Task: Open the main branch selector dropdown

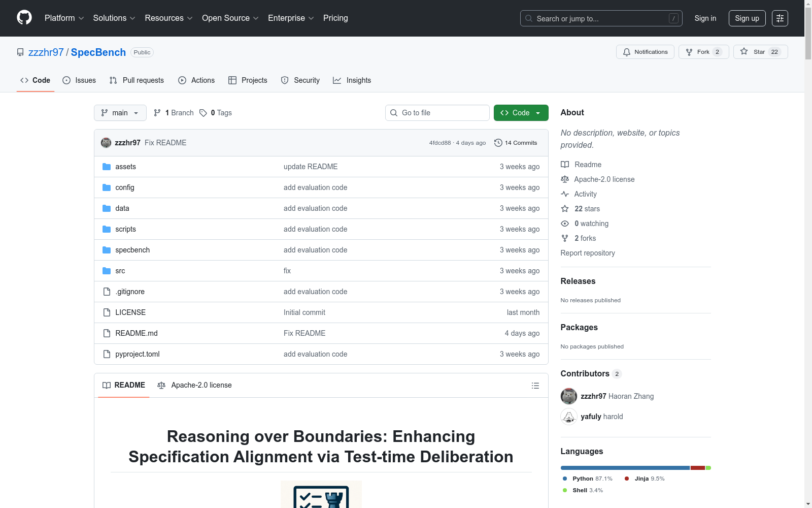Action: pos(120,113)
